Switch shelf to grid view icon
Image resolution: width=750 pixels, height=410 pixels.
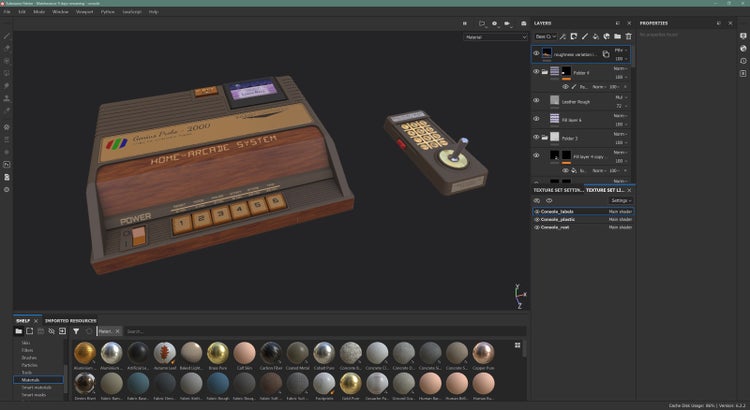pos(518,344)
